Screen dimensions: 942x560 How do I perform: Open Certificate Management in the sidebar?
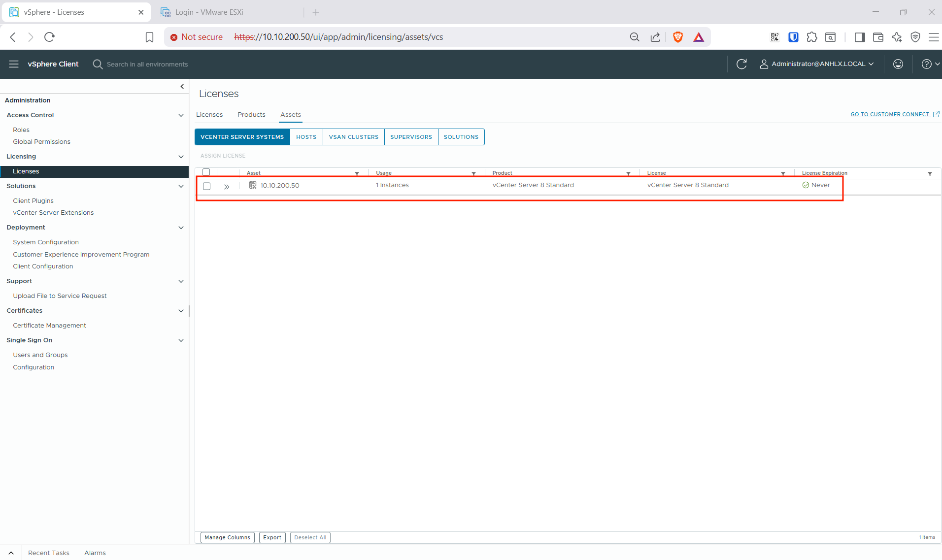click(x=50, y=326)
